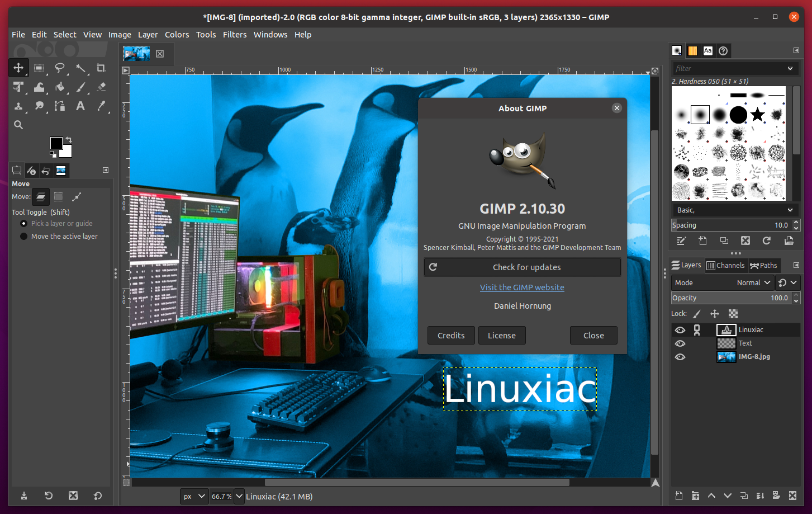This screenshot has width=812, height=514.
Task: Toggle the chain link on Linuxiac layer
Action: [697, 330]
